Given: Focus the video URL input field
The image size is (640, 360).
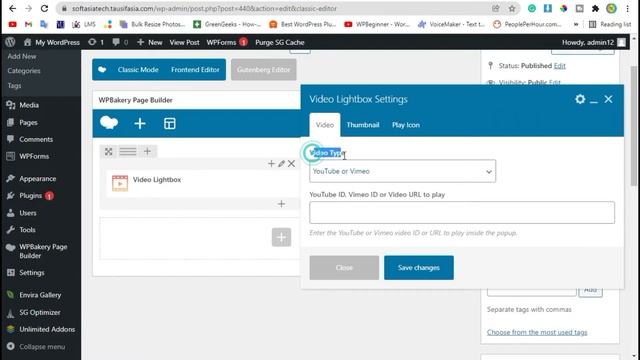Looking at the screenshot, I should tap(462, 212).
